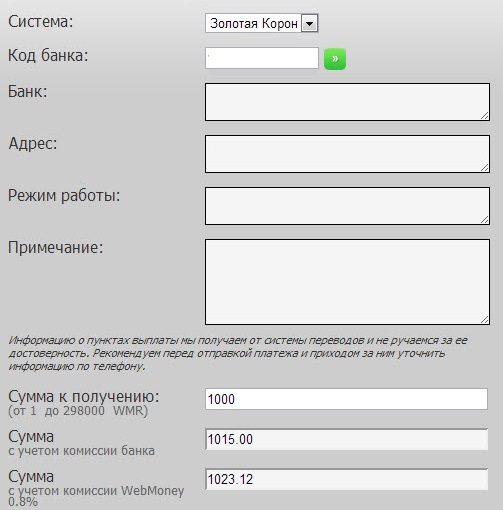The height and width of the screenshot is (510, 503).
Task: Click the green double-arrow bank search button
Action: [335, 59]
